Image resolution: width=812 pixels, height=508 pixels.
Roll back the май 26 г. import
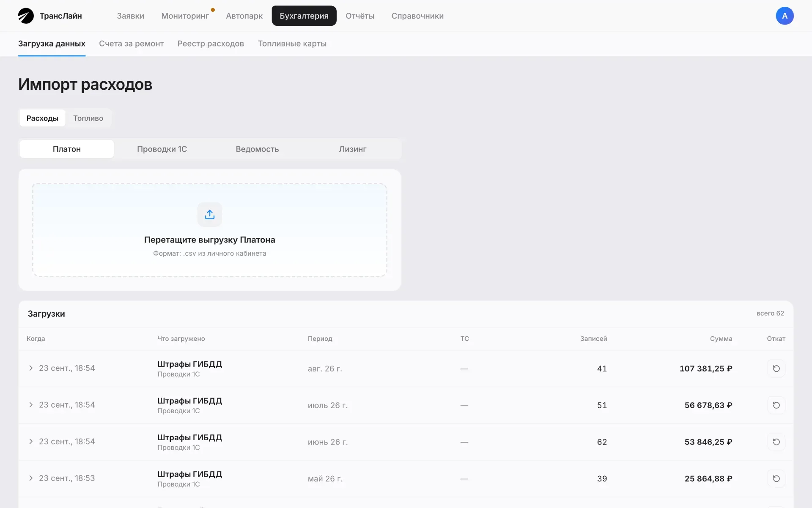pos(776,478)
